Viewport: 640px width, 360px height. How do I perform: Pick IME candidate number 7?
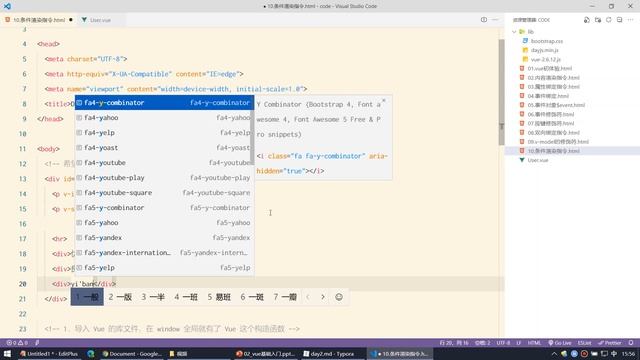(285, 297)
